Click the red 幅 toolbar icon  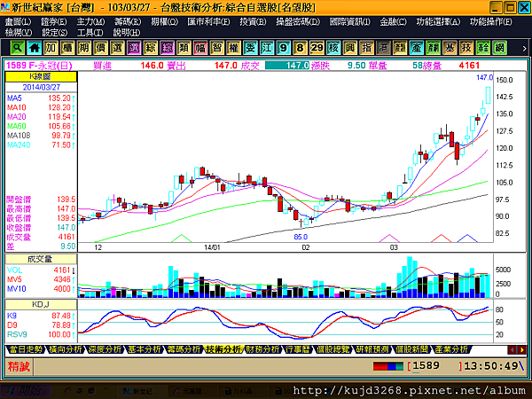(200, 48)
